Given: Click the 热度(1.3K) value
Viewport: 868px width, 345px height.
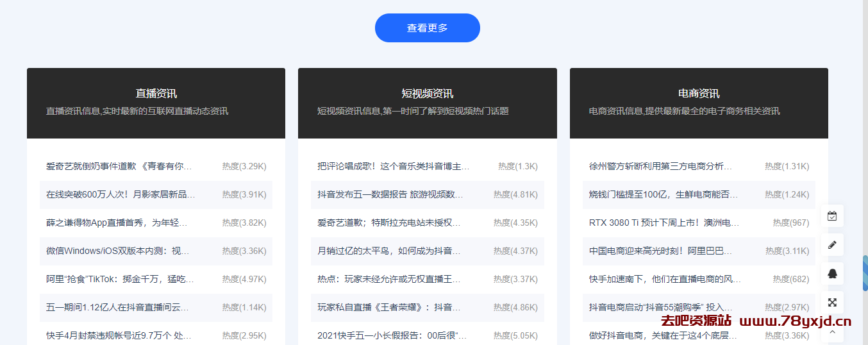Looking at the screenshot, I should click(x=518, y=166).
